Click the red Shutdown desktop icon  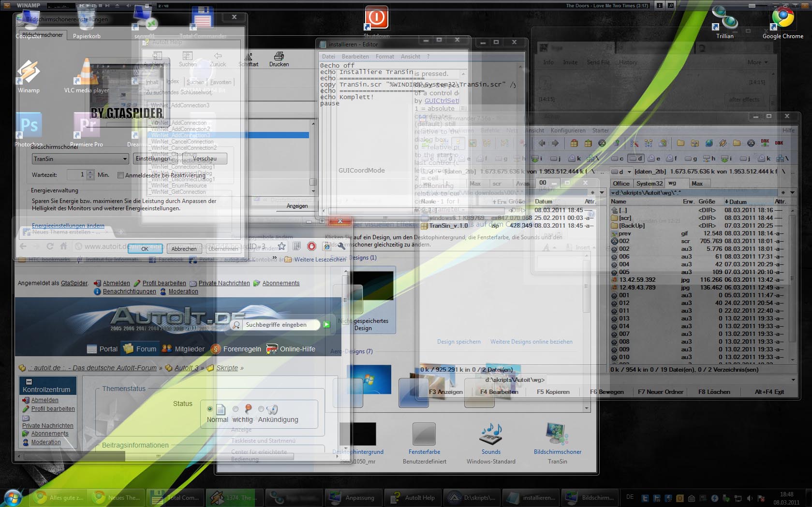tap(376, 19)
